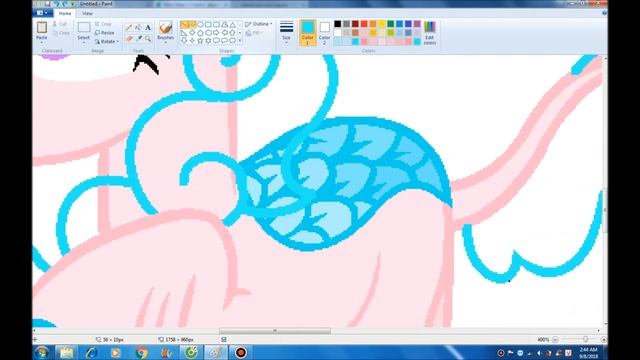640x360 pixels.
Task: Select the Fill with color bucket tool
Action: coord(138,27)
